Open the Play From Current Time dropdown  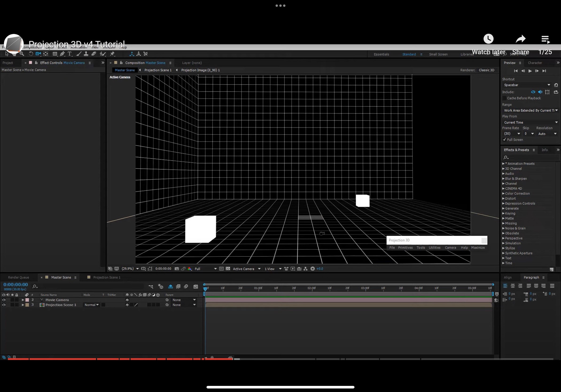[x=531, y=122]
